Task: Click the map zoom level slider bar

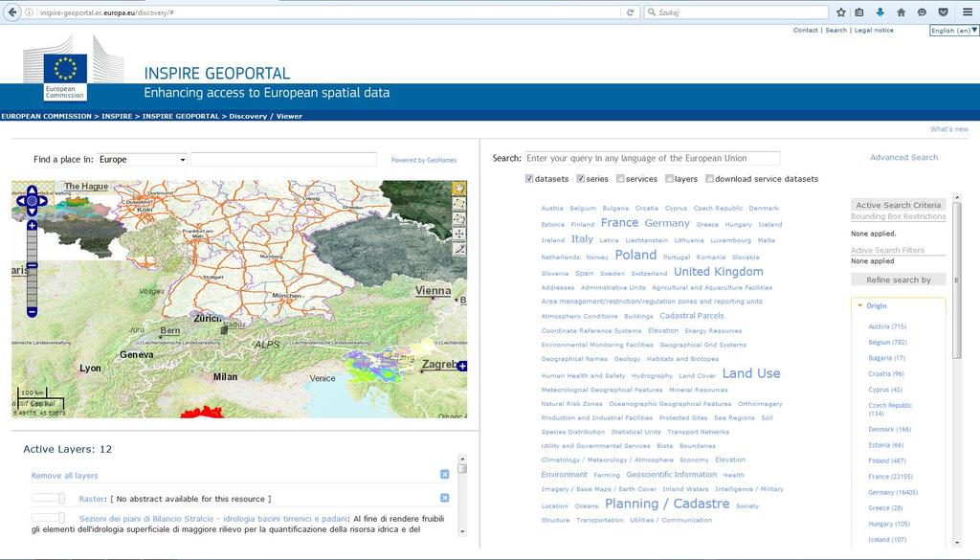Action: click(32, 268)
